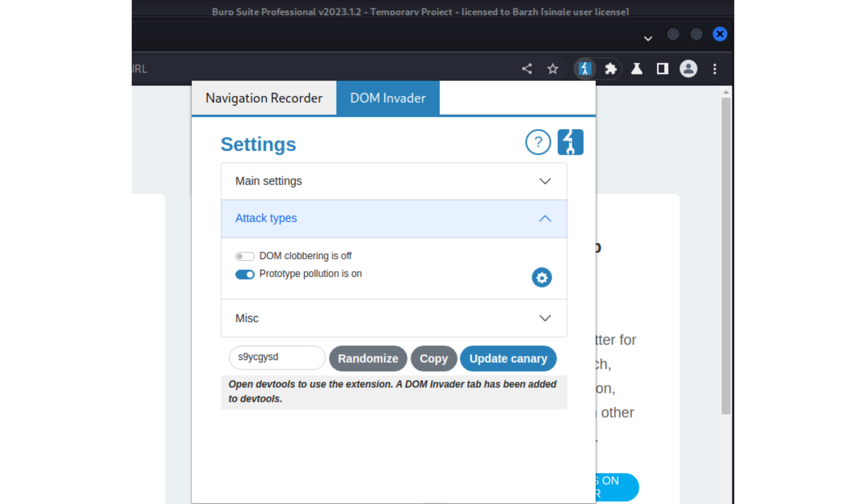866x504 pixels.
Task: Click the tab search down-arrow in title bar
Action: pos(648,38)
